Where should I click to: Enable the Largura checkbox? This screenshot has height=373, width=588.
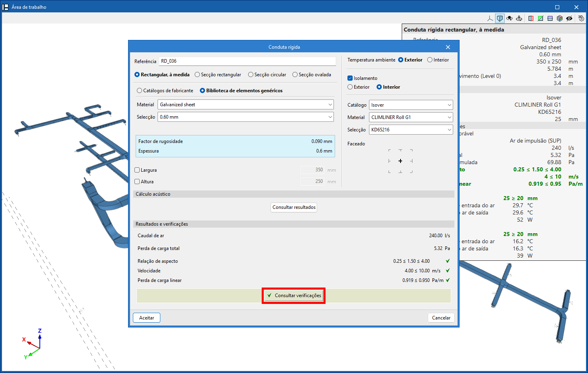click(x=137, y=170)
